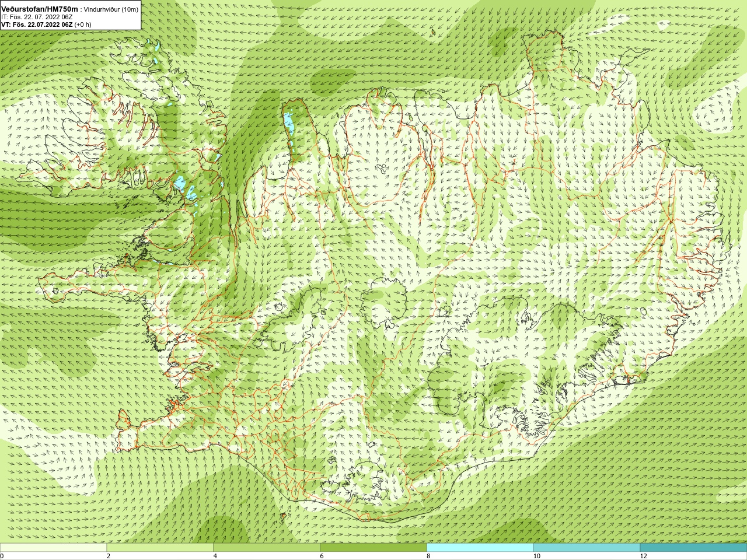Select the 2–4 light green legend swatch
Screen dimensions: 747x560
coord(160,548)
